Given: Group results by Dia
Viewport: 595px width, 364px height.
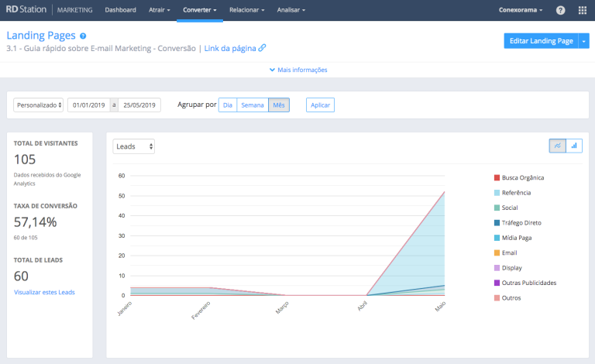Looking at the screenshot, I should tap(227, 105).
